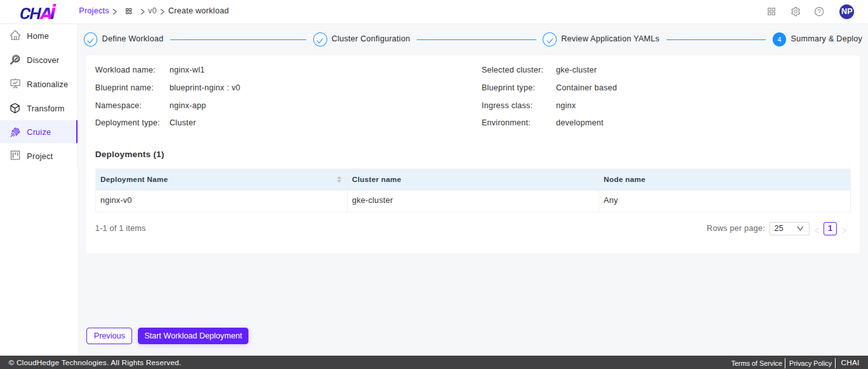This screenshot has width=868, height=369.
Task: Sort by Deployment Name column arrows
Action: tap(339, 179)
